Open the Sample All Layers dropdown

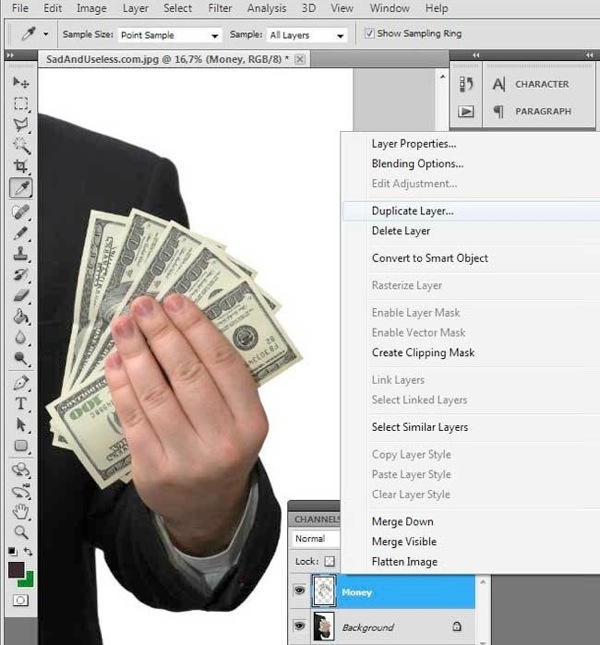[x=307, y=35]
